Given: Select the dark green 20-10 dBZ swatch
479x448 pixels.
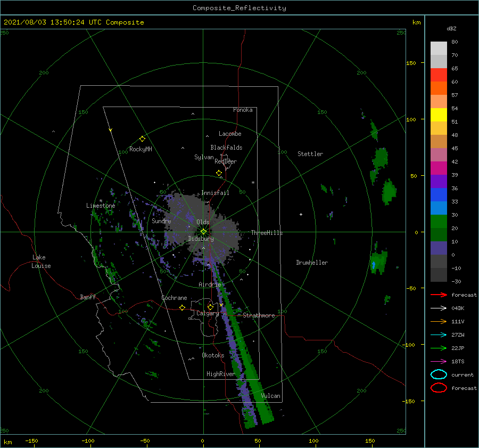Looking at the screenshot, I should click(x=439, y=235).
